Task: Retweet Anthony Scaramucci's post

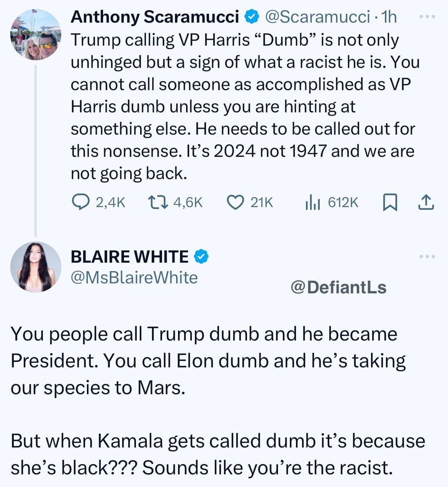Action: pos(156,203)
